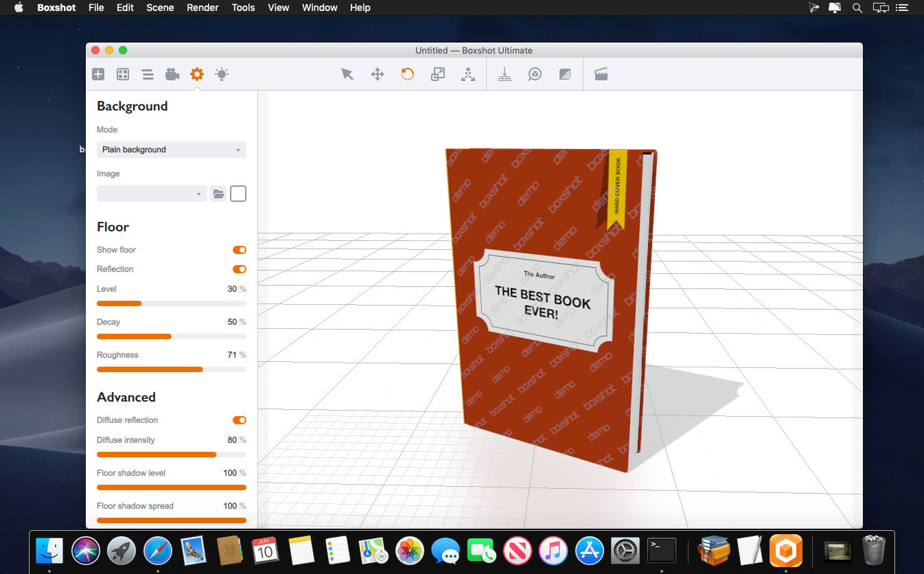Open the App Store from the dock
The width and height of the screenshot is (924, 574).
coord(590,551)
